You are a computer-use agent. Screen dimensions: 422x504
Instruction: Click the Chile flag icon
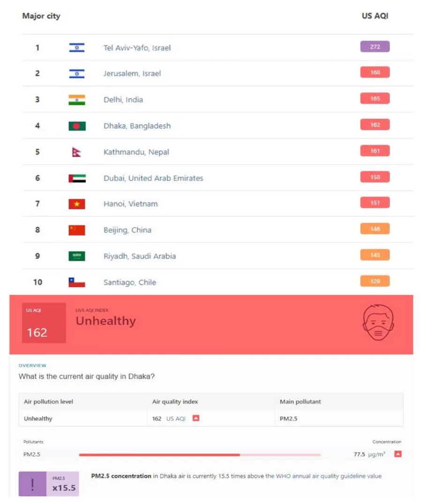click(77, 282)
